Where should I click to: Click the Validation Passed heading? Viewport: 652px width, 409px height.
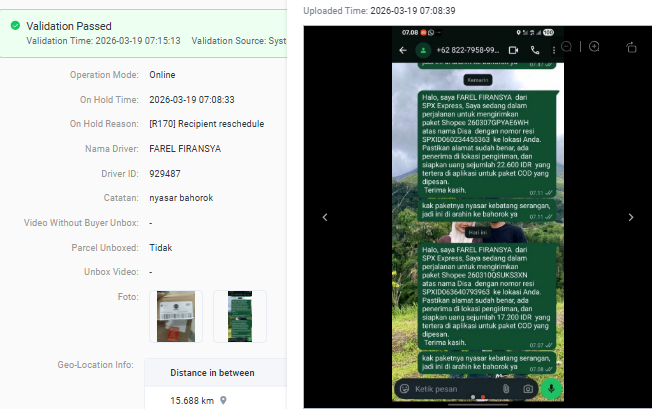click(x=69, y=26)
